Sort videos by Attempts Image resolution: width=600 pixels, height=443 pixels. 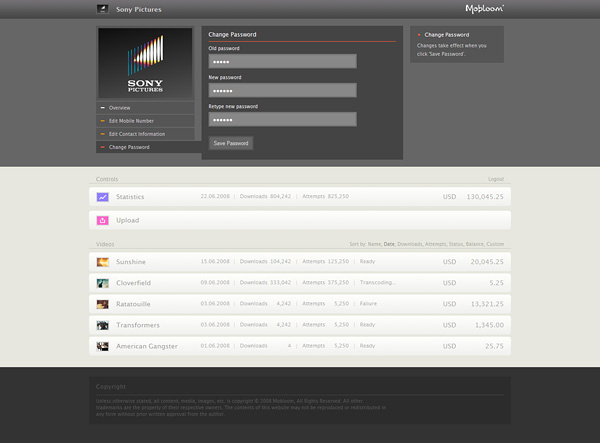(x=435, y=244)
